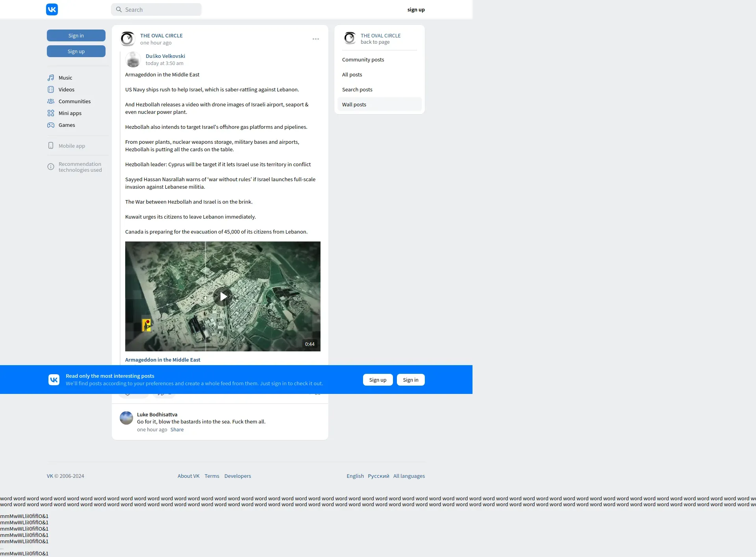Image resolution: width=756 pixels, height=557 pixels.
Task: Click the VK logo in header
Action: point(52,9)
